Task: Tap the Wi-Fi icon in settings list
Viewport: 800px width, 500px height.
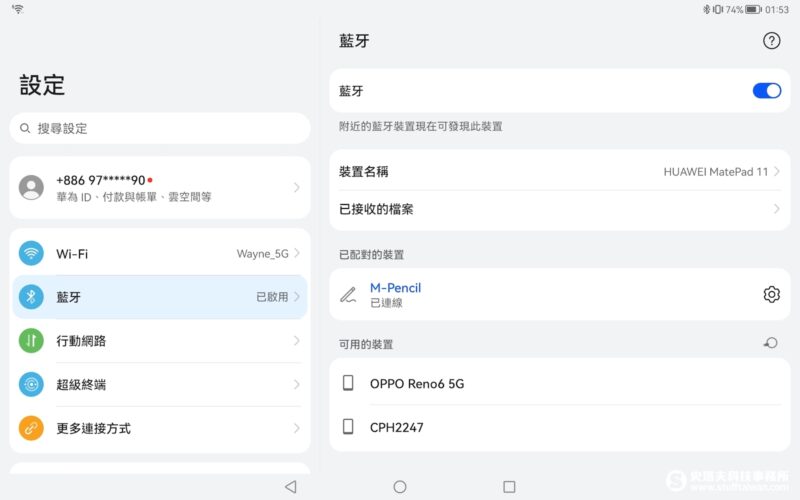Action: click(x=31, y=254)
